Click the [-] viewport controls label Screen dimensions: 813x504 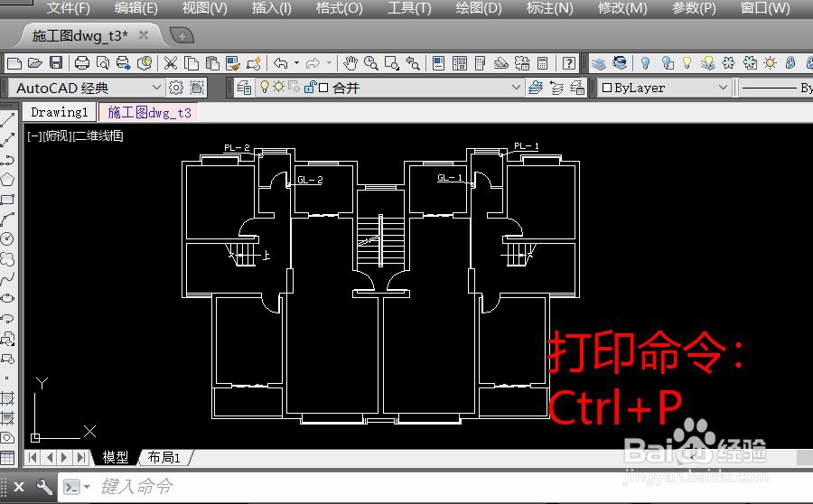pyautogui.click(x=35, y=135)
